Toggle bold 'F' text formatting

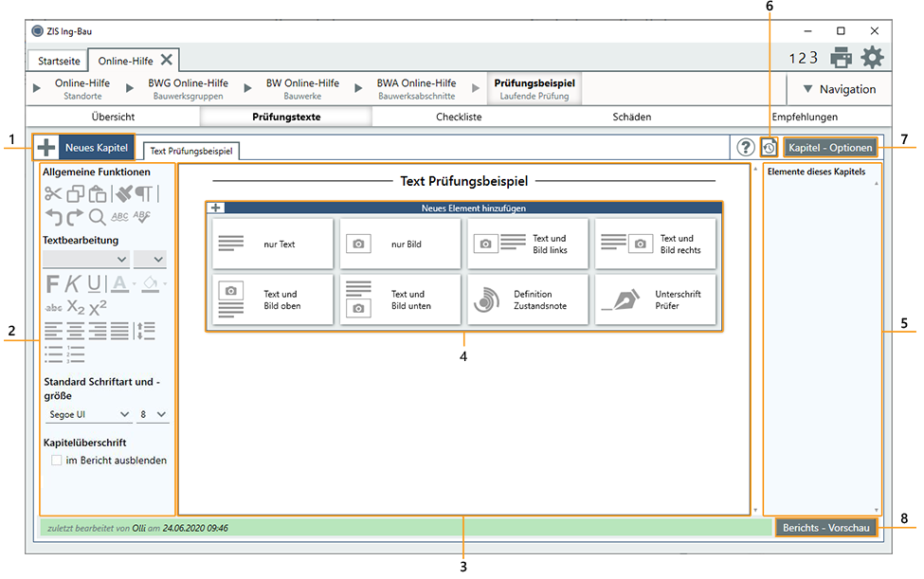[52, 282]
